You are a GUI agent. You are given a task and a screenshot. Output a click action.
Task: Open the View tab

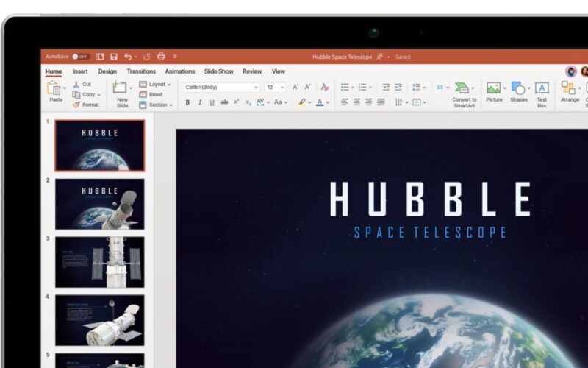click(x=279, y=71)
